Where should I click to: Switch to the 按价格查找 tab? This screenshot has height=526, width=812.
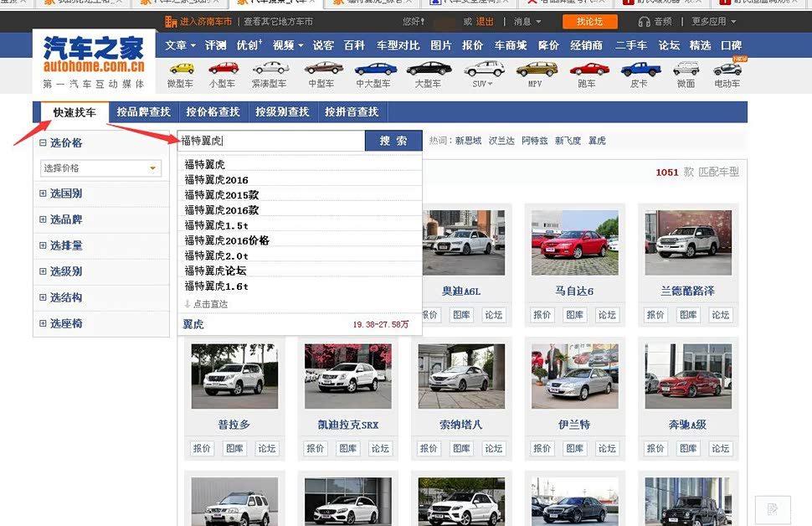pyautogui.click(x=213, y=112)
